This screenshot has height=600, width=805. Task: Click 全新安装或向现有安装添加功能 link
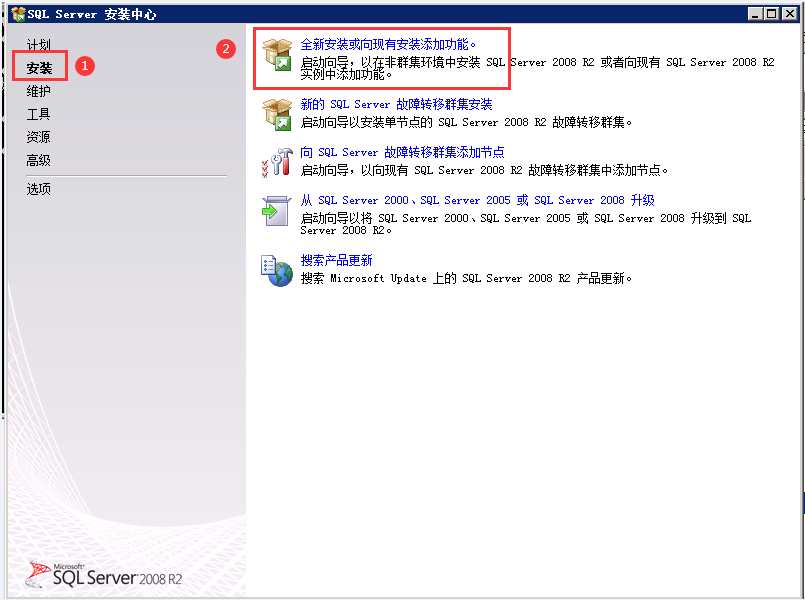coord(389,44)
